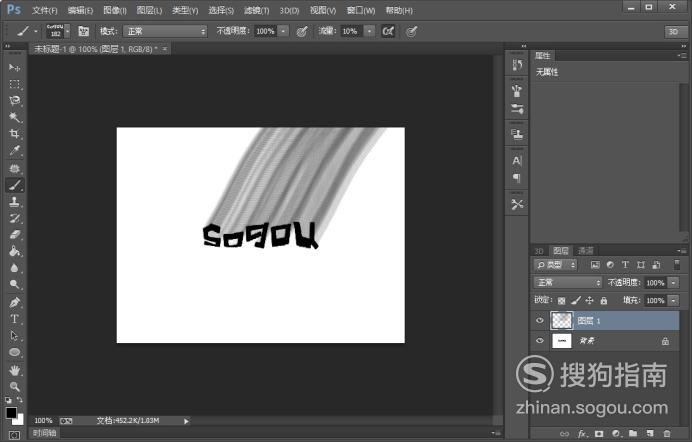This screenshot has width=692, height=442.
Task: Add a layer style with fx icon
Action: [582, 434]
